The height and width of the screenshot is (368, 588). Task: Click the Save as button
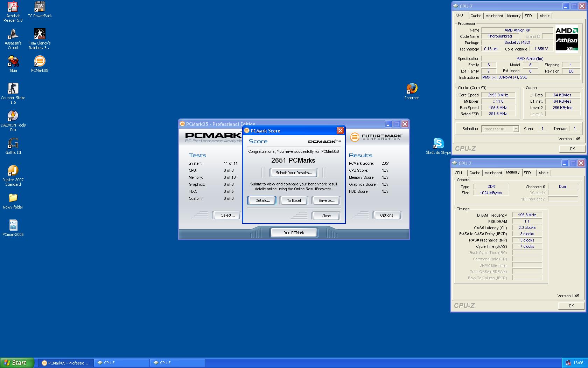(x=326, y=200)
